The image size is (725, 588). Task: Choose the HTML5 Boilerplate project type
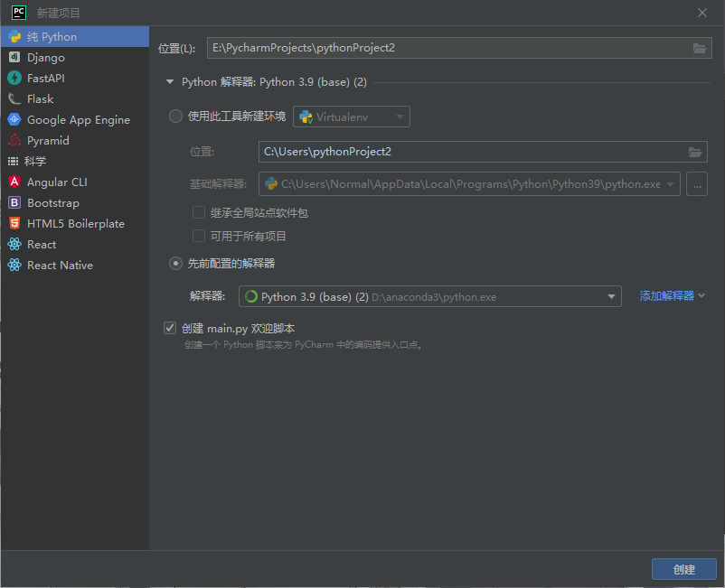pos(75,224)
